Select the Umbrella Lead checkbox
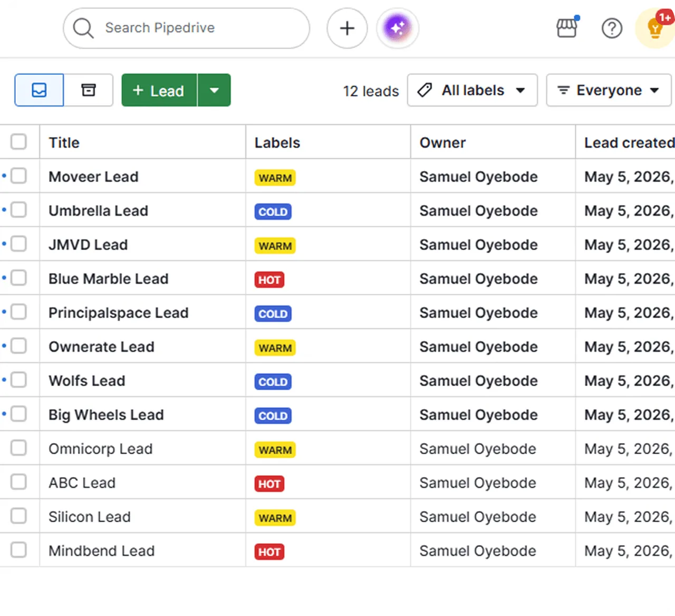The width and height of the screenshot is (675, 616). point(18,210)
